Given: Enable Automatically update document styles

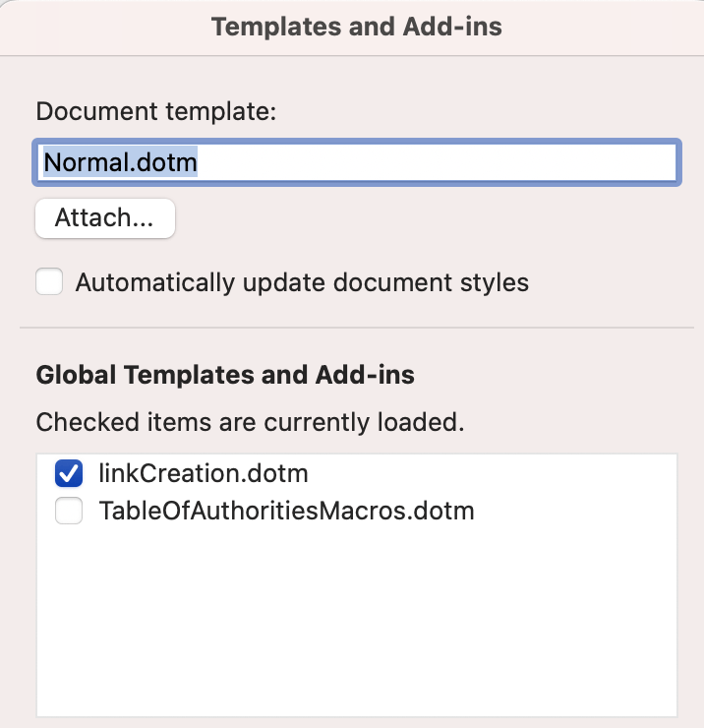Looking at the screenshot, I should 50,281.
